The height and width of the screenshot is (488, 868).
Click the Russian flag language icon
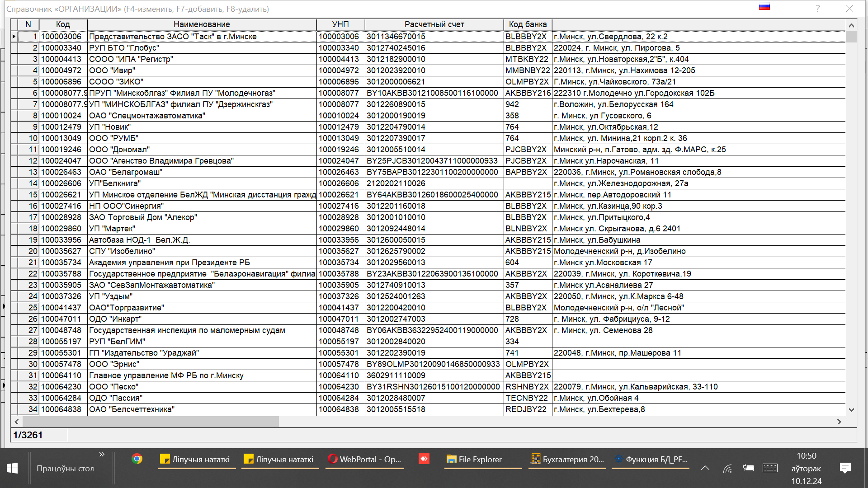click(x=764, y=7)
